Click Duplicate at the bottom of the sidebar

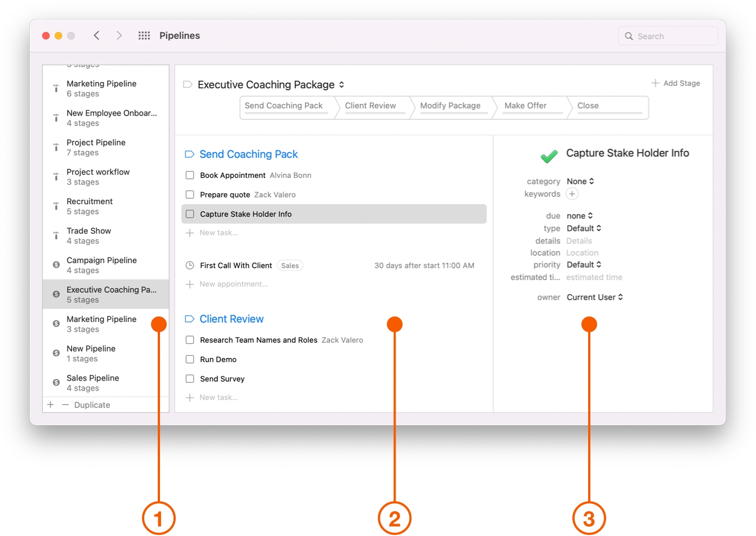(x=92, y=404)
